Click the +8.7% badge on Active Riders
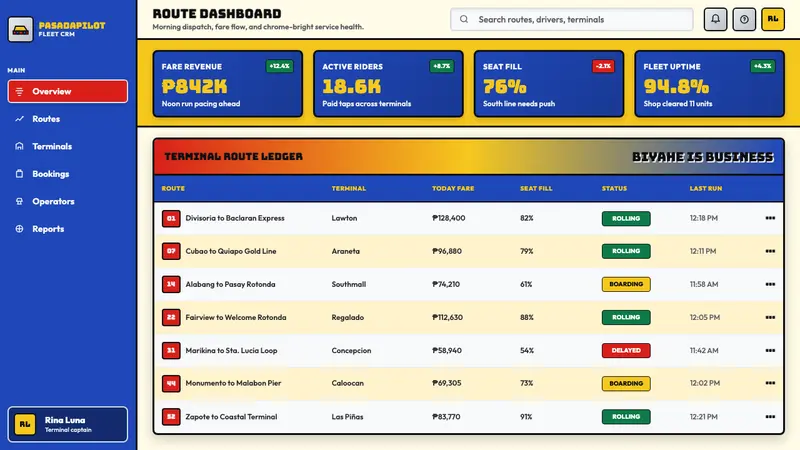Screen dimensions: 800x450 tap(441, 66)
